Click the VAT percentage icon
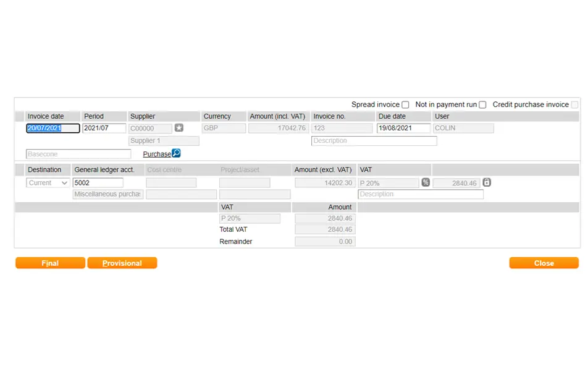The height and width of the screenshot is (366, 588). 425,182
